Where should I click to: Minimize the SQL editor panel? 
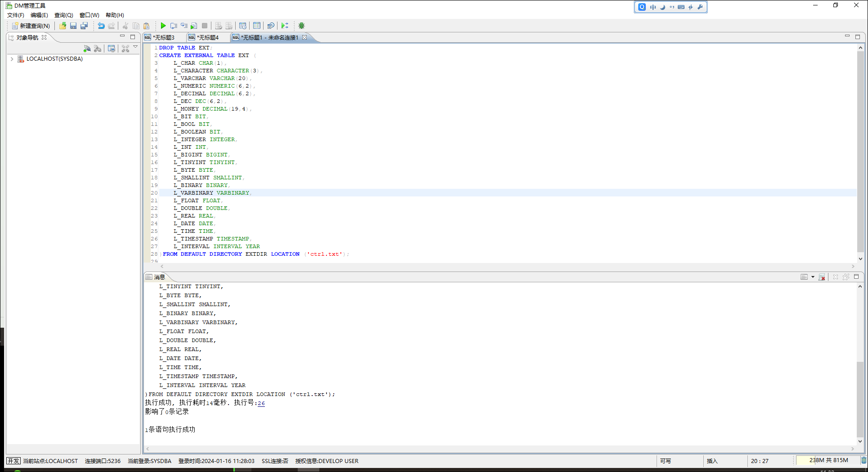[x=847, y=36]
